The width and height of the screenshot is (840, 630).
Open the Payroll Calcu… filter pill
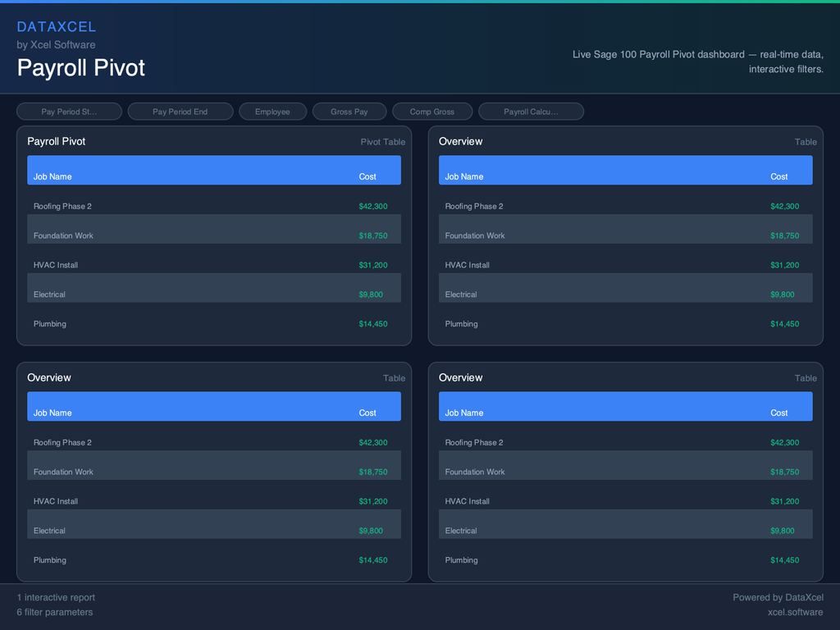(531, 112)
